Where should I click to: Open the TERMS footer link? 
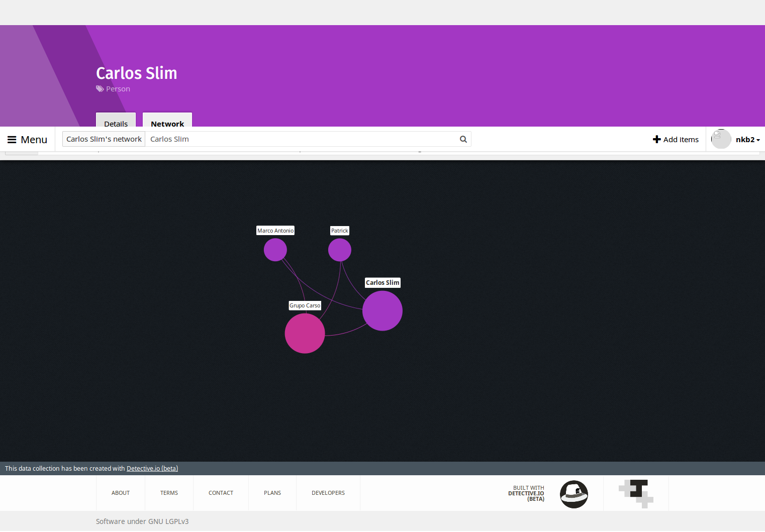[x=169, y=493]
